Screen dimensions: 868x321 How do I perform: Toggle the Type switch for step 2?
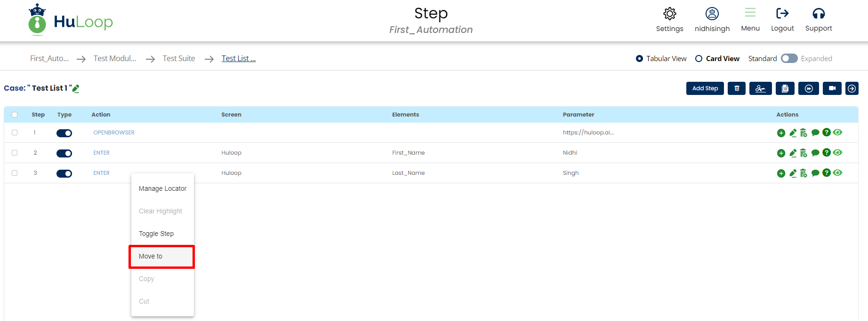coord(64,153)
